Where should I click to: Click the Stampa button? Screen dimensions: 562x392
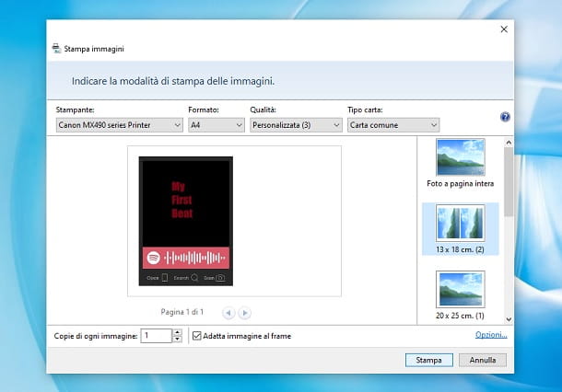tap(429, 360)
